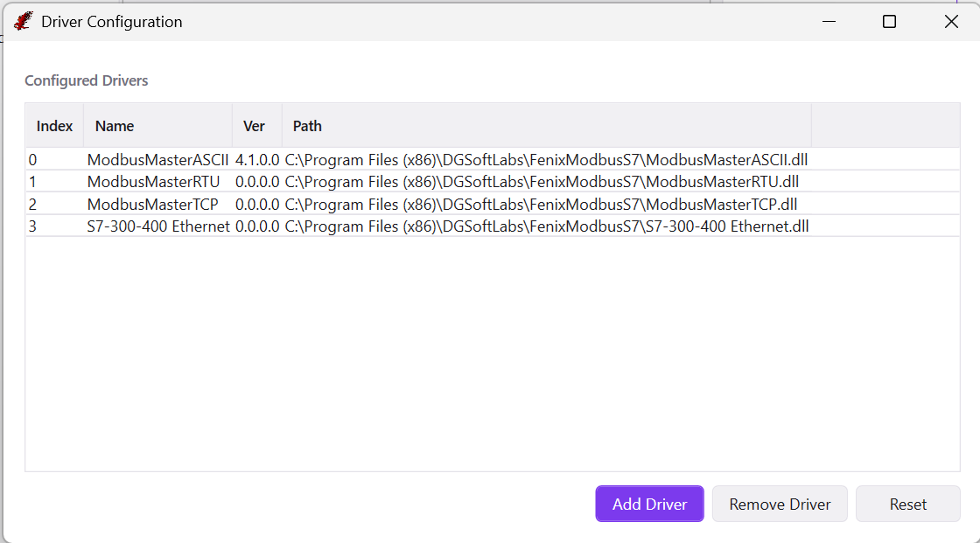The image size is (980, 543).
Task: Click the Driver Configuration app icon
Action: (23, 21)
